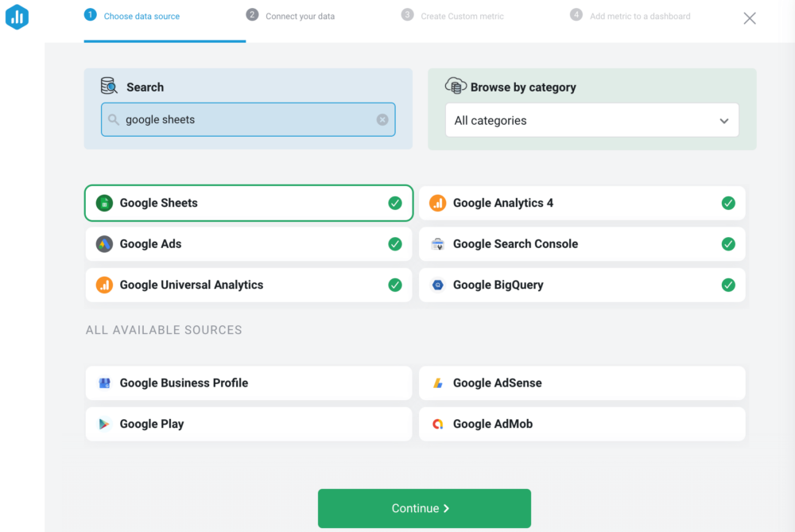795x532 pixels.
Task: Clear the search field with the X icon
Action: [382, 120]
